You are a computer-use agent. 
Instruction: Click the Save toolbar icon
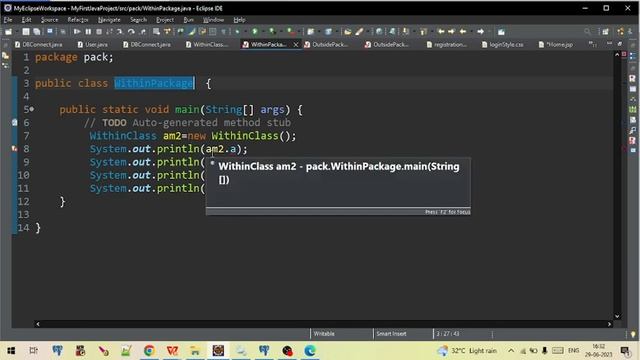[x=26, y=31]
